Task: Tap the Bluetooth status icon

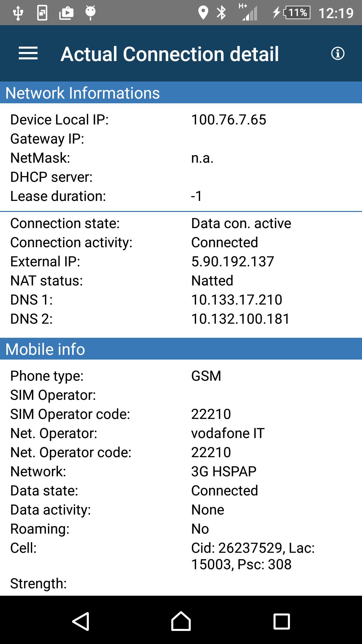Action: point(221,13)
